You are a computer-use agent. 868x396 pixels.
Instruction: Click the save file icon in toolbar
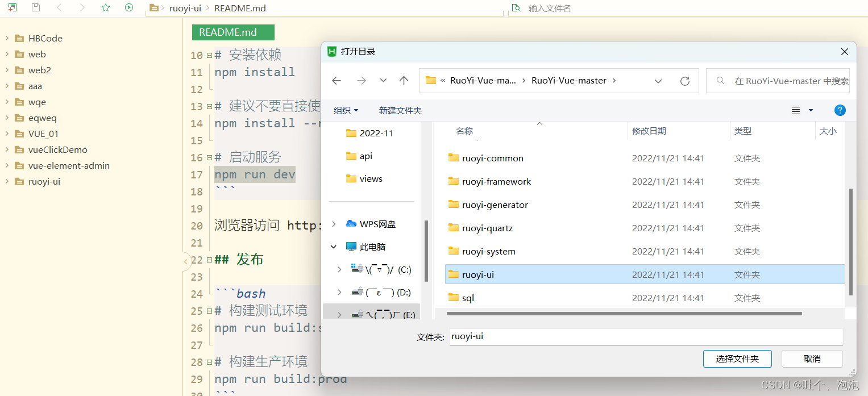click(x=36, y=7)
